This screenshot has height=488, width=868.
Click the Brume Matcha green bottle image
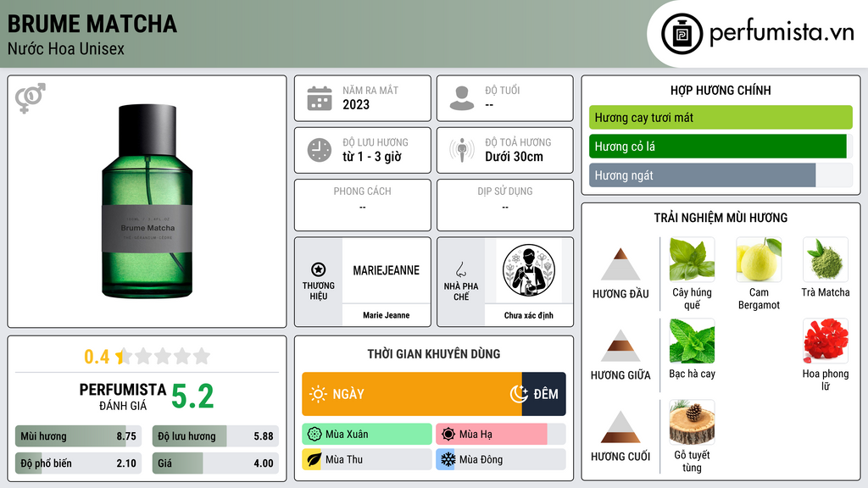[147, 201]
